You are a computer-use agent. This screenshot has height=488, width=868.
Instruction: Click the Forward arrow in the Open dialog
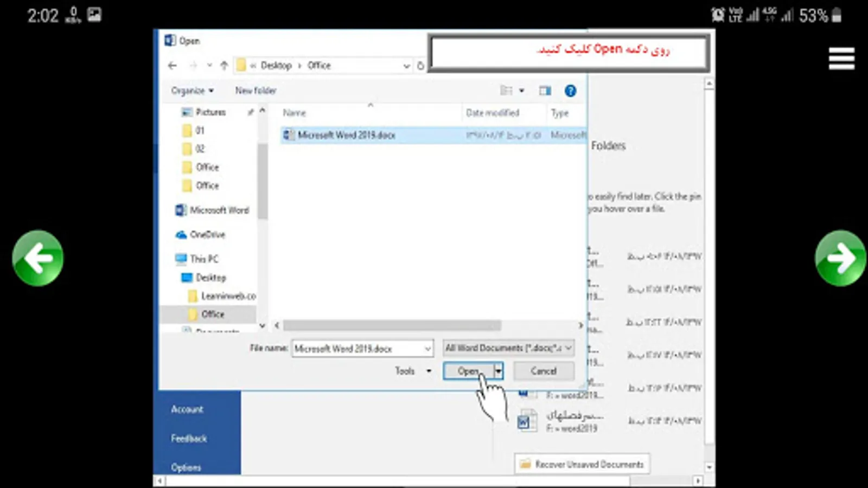click(193, 66)
